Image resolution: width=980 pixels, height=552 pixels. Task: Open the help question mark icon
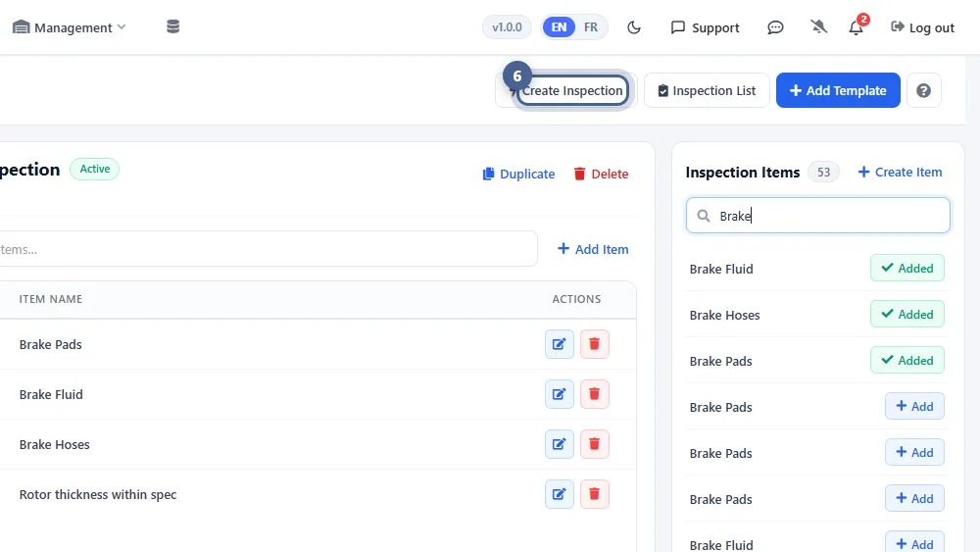924,90
